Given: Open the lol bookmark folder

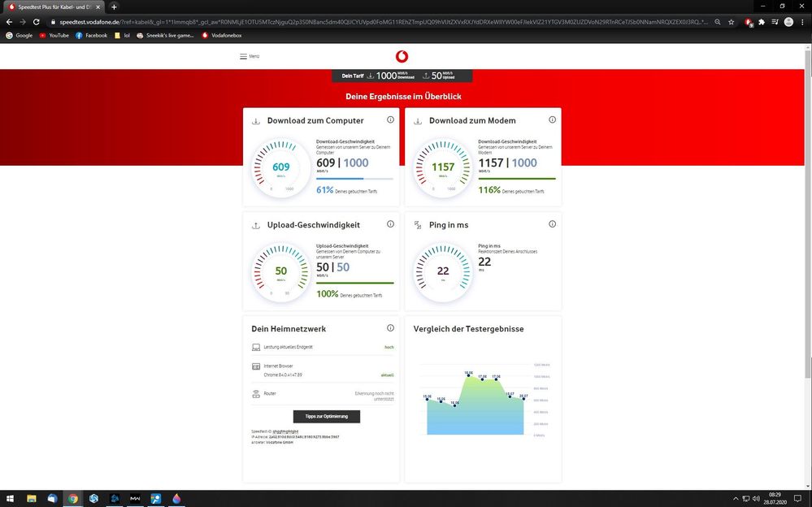Looking at the screenshot, I should (x=122, y=35).
